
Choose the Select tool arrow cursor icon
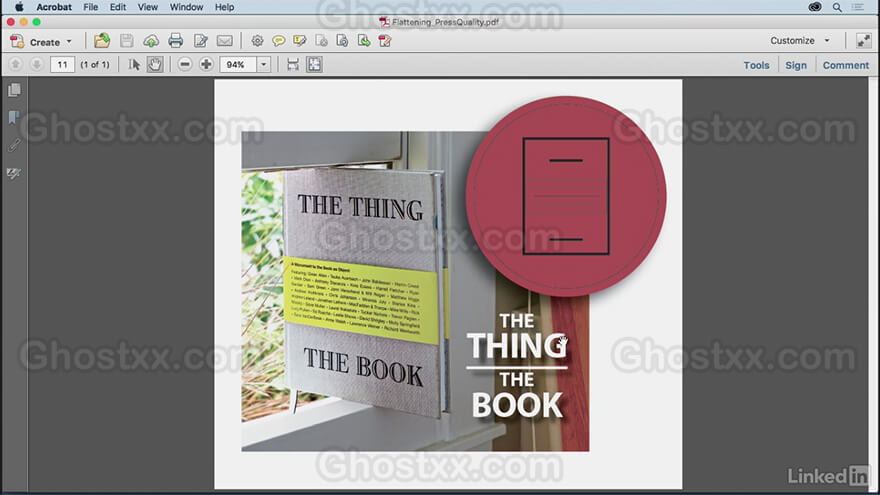tap(134, 65)
